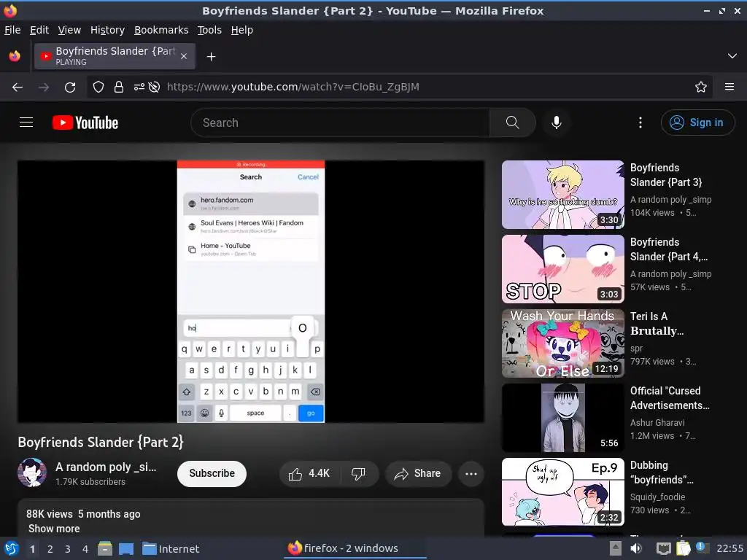Like the video with thumbs up 4.4K
This screenshot has width=747, height=560.
pos(309,474)
